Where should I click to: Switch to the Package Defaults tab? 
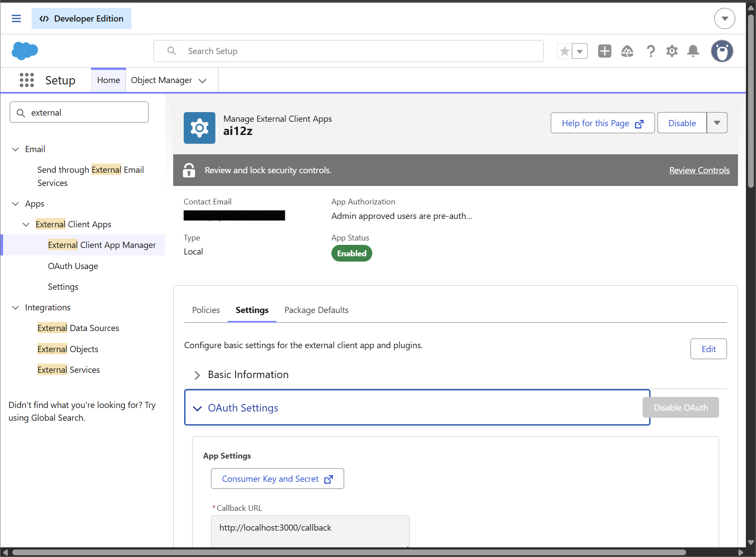coord(316,310)
